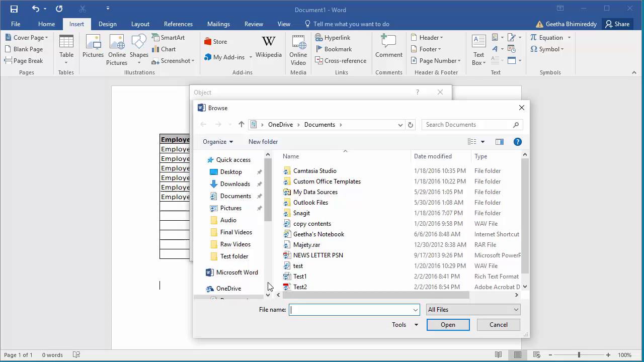The image size is (644, 362).
Task: Click the Save icon in quick access toolbar
Action: point(14,9)
